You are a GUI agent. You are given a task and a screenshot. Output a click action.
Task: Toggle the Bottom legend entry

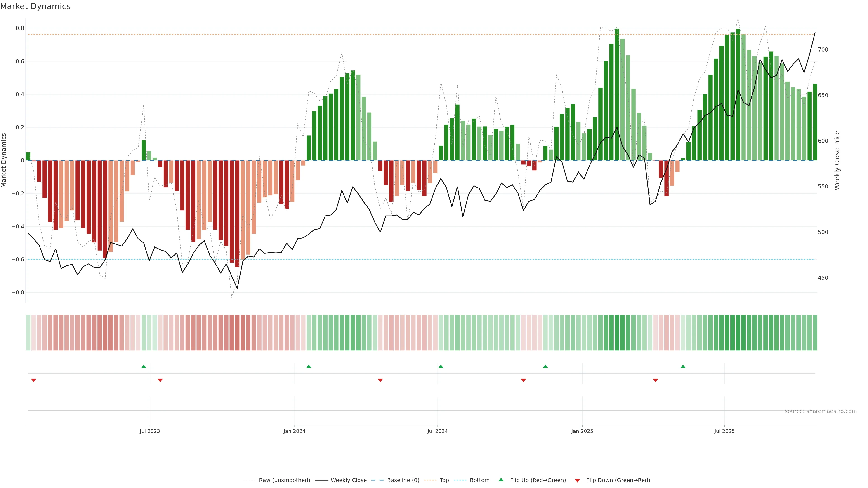(x=479, y=480)
